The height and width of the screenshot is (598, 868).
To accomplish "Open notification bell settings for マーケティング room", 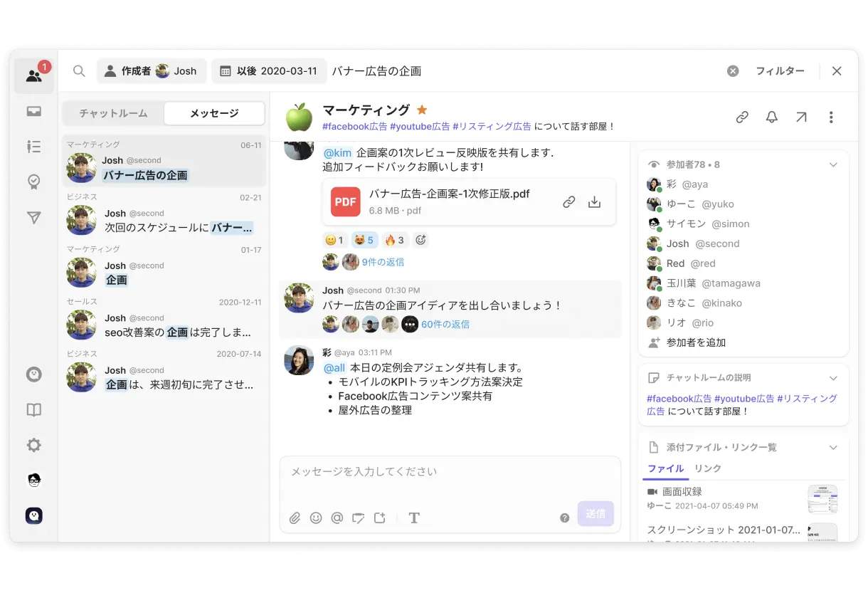I will coord(771,117).
